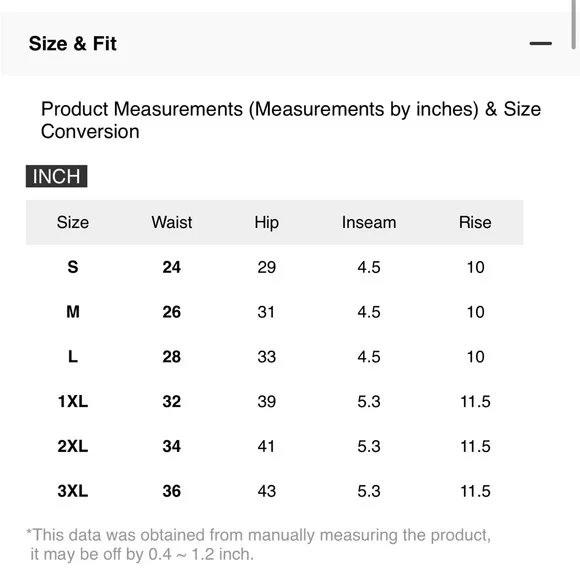Screen dimensions: 580x580
Task: Click the Inseam column header
Action: (x=369, y=223)
